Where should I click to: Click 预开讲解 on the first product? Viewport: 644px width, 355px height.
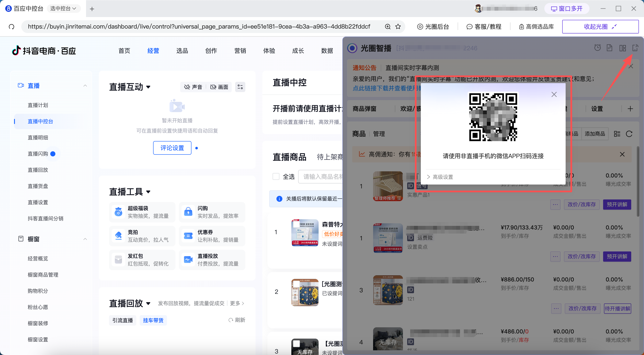tap(617, 204)
